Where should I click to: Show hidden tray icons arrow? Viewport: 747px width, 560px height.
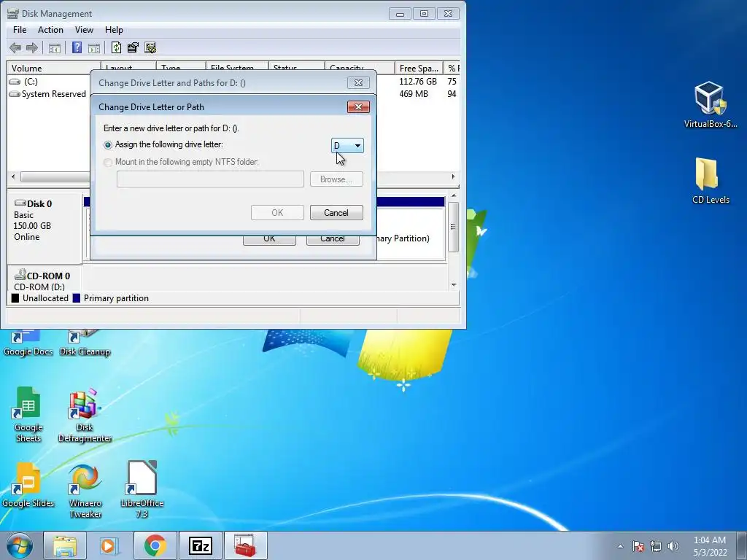pyautogui.click(x=620, y=546)
